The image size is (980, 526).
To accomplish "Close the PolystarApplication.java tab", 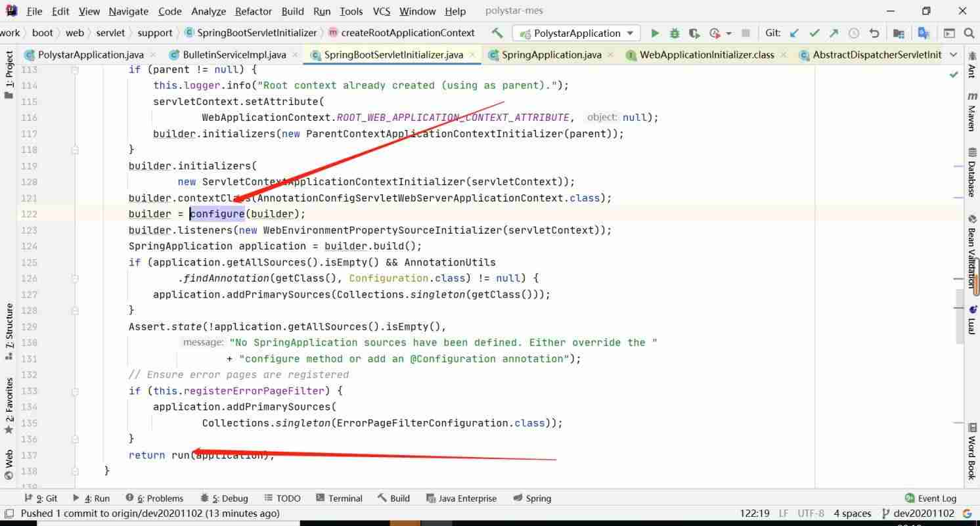I will tap(152, 55).
